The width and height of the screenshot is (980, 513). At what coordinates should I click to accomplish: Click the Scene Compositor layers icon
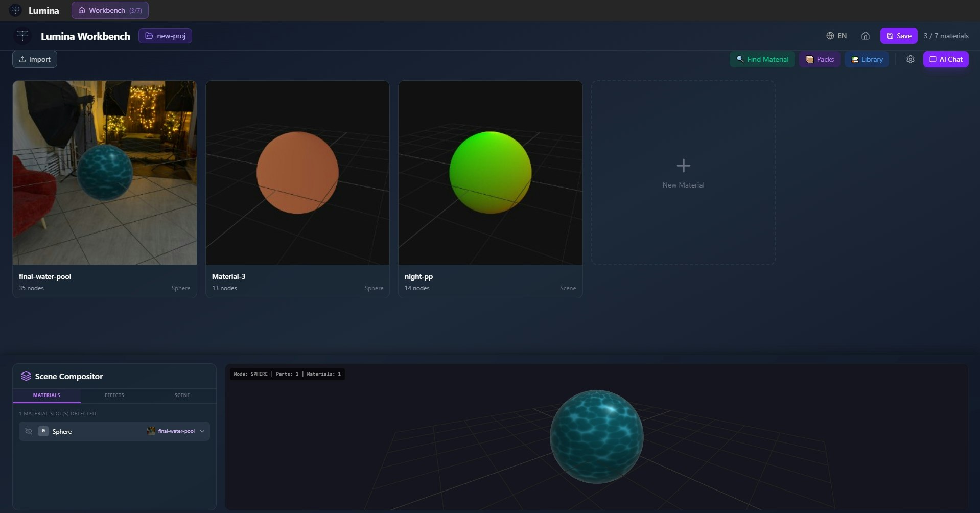tap(25, 376)
